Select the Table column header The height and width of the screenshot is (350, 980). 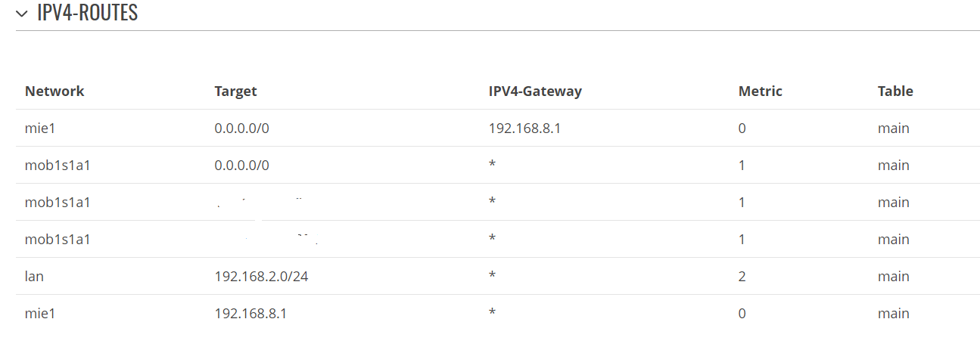pos(895,91)
